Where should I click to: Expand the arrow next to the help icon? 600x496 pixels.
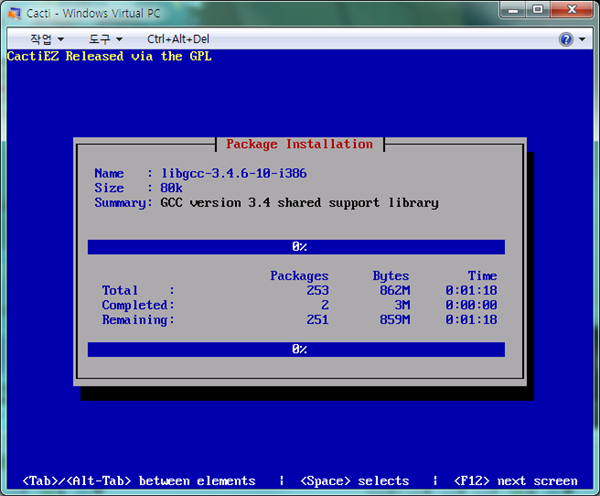pyautogui.click(x=582, y=39)
